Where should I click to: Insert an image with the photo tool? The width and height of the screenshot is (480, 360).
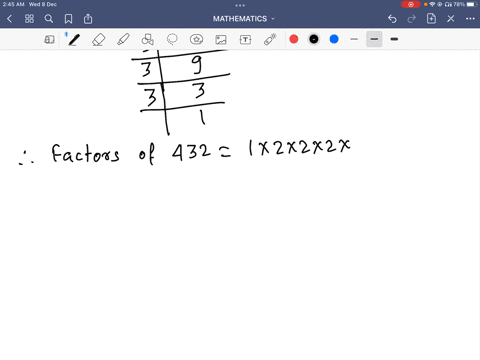coord(221,40)
